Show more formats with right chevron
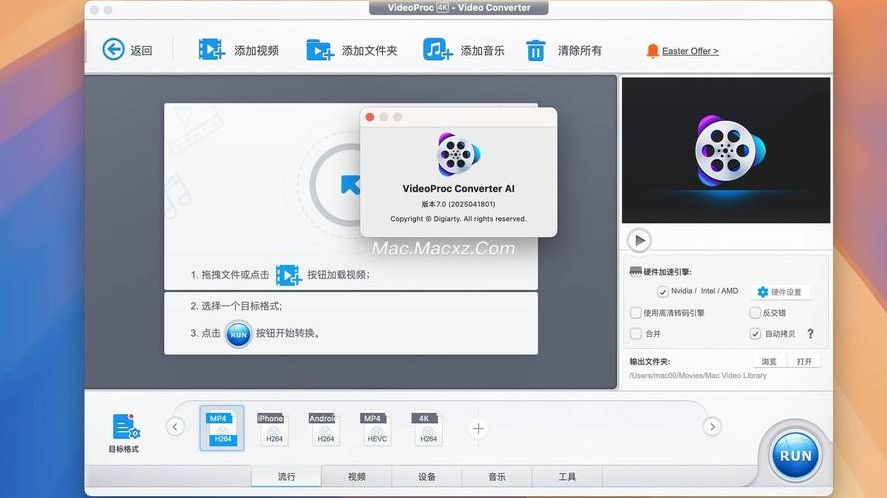 pyautogui.click(x=712, y=427)
